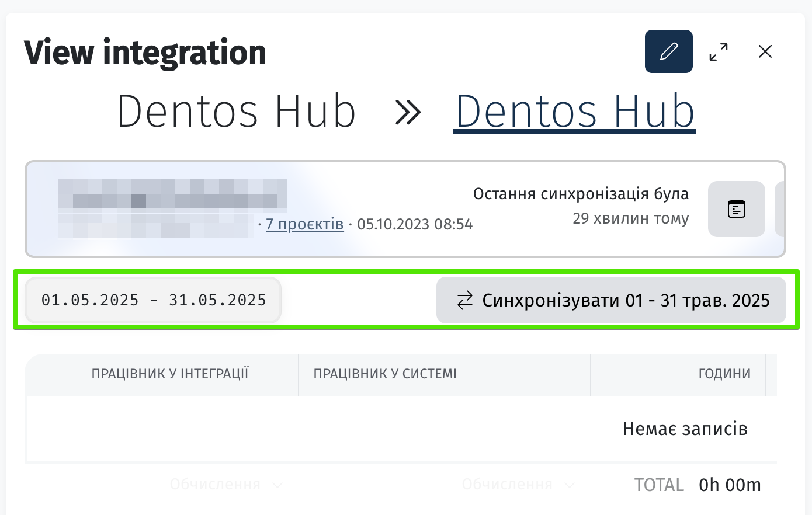
Task: Click the '29 хвилин тому' text
Action: (630, 218)
